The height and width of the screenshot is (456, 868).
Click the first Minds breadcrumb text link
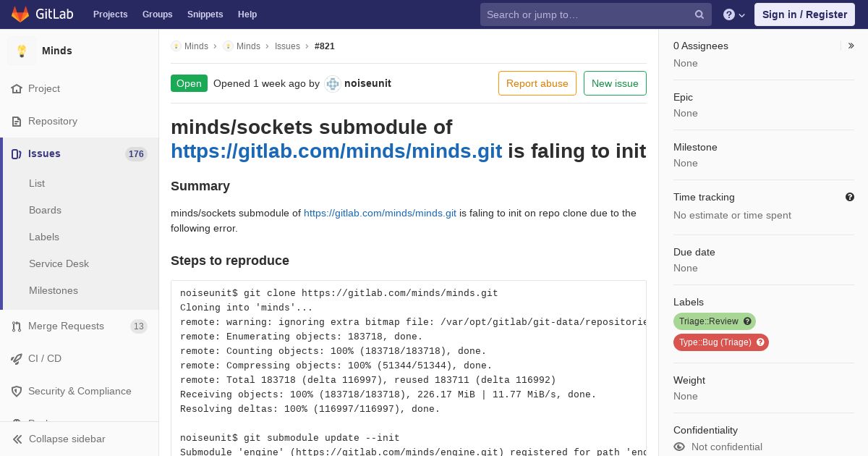coord(196,46)
